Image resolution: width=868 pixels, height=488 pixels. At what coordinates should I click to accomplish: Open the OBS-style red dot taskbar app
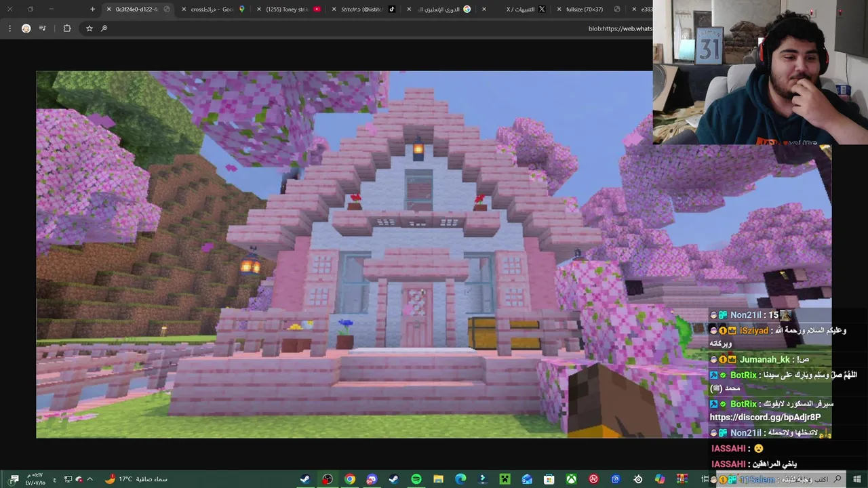pos(328,479)
